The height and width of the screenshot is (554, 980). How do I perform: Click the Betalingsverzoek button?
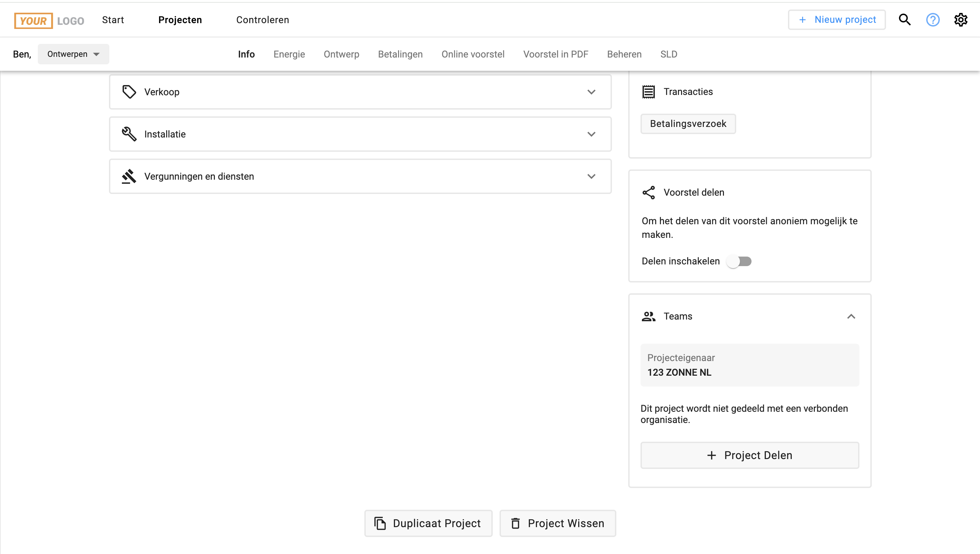click(689, 124)
